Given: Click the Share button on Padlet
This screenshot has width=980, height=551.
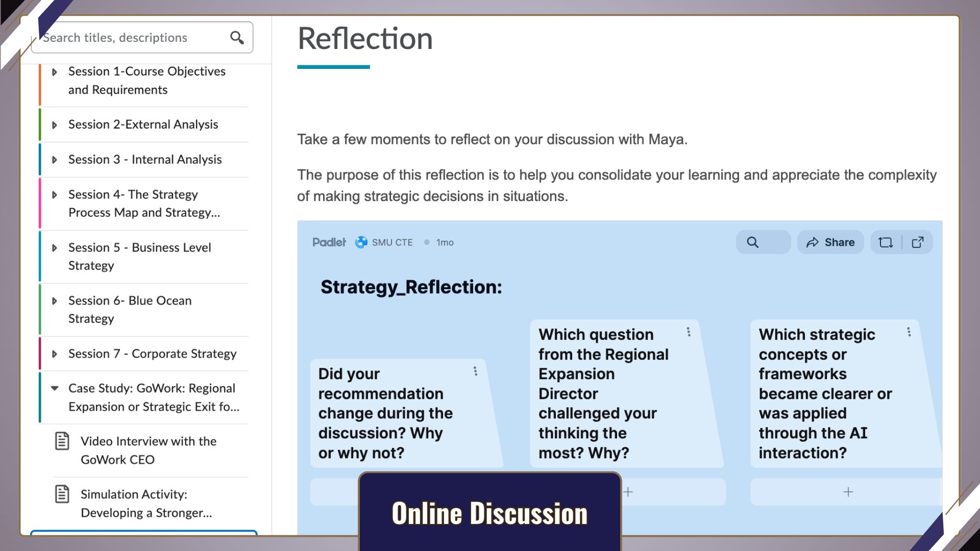Looking at the screenshot, I should tap(830, 242).
